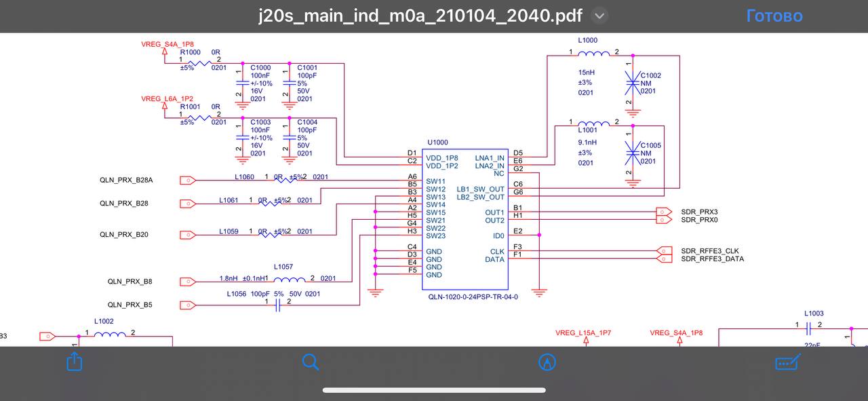The width and height of the screenshot is (868, 401).
Task: Click the SDR_RFFE3_DATA signal label
Action: 712,259
